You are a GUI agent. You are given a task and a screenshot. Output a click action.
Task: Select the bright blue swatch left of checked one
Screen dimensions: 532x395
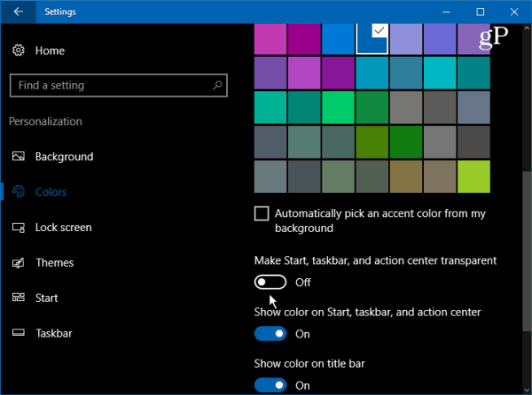(338, 39)
